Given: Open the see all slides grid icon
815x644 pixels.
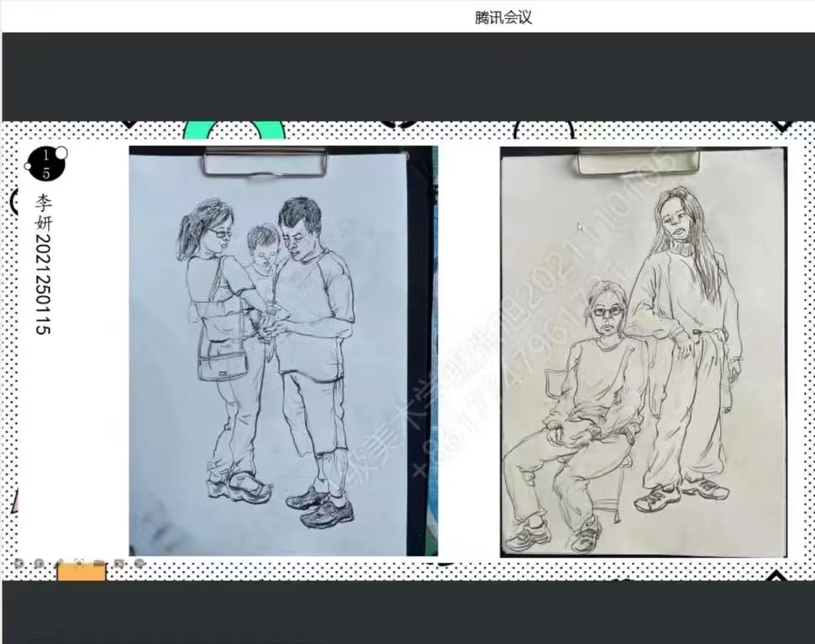Looking at the screenshot, I should (x=79, y=563).
